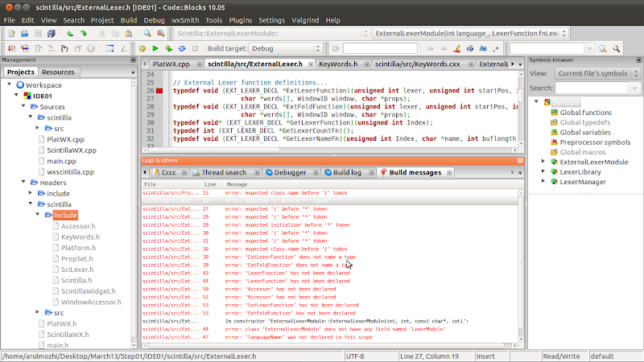
Task: Toggle the red breakpoint marker on line 26
Action: tap(159, 91)
